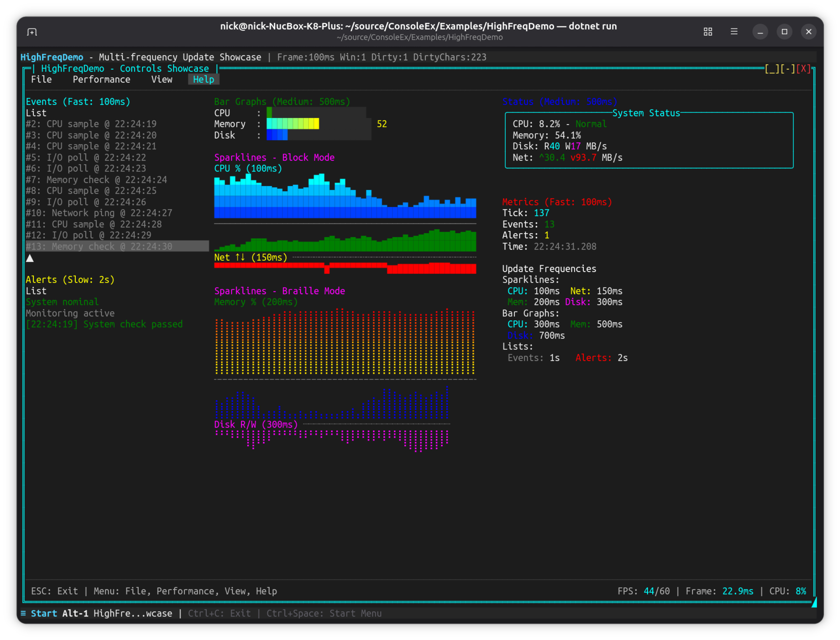The width and height of the screenshot is (840, 640).
Task: Open the View dropdown menu
Action: point(162,80)
